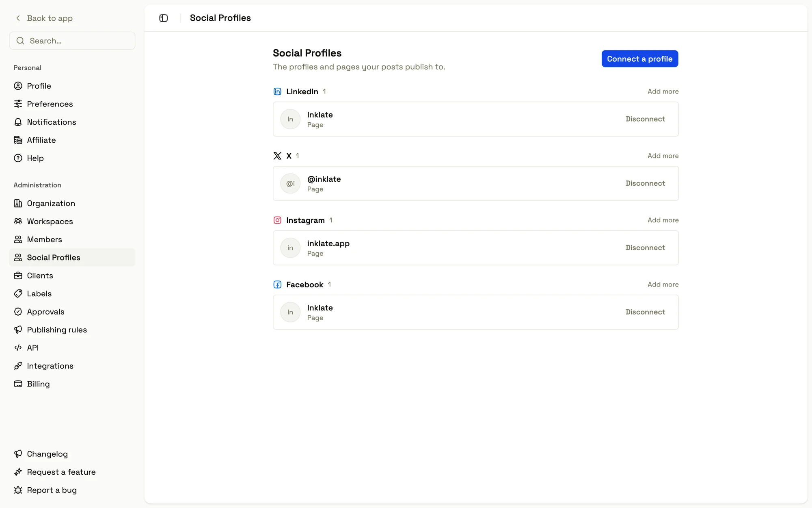Open Publishing rules settings

(72, 330)
